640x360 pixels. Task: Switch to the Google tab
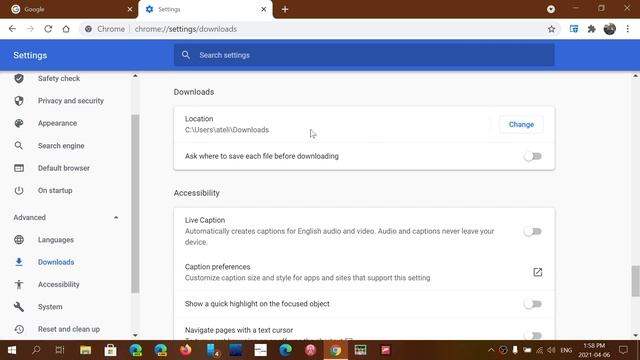(69, 9)
